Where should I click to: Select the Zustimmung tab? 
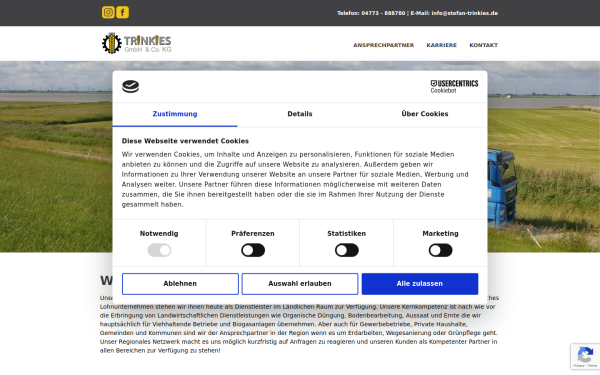click(x=175, y=114)
